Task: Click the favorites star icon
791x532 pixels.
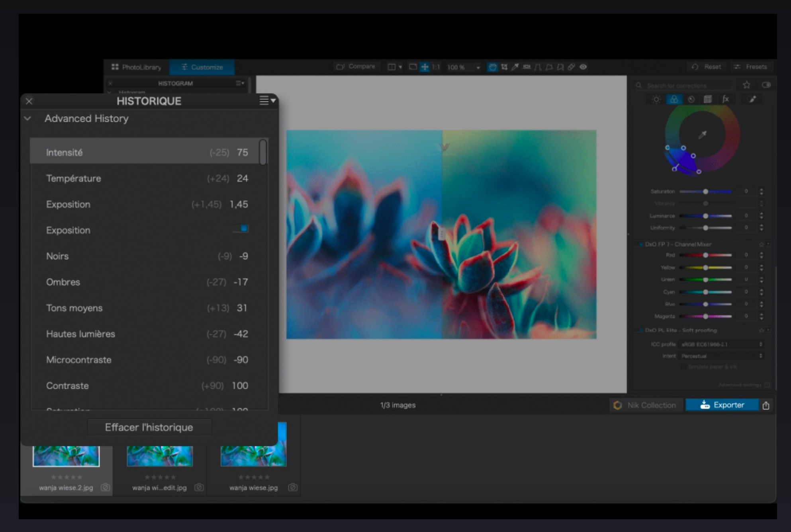Action: click(746, 85)
